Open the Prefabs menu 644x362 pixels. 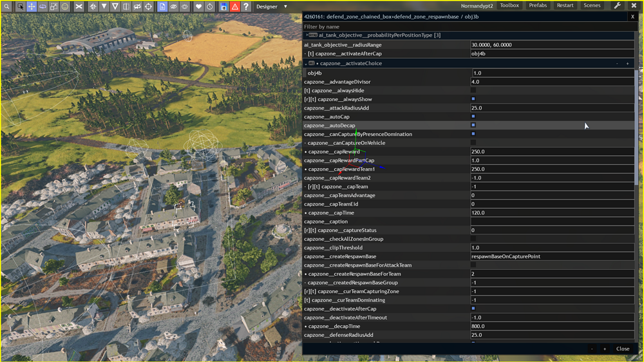point(538,6)
